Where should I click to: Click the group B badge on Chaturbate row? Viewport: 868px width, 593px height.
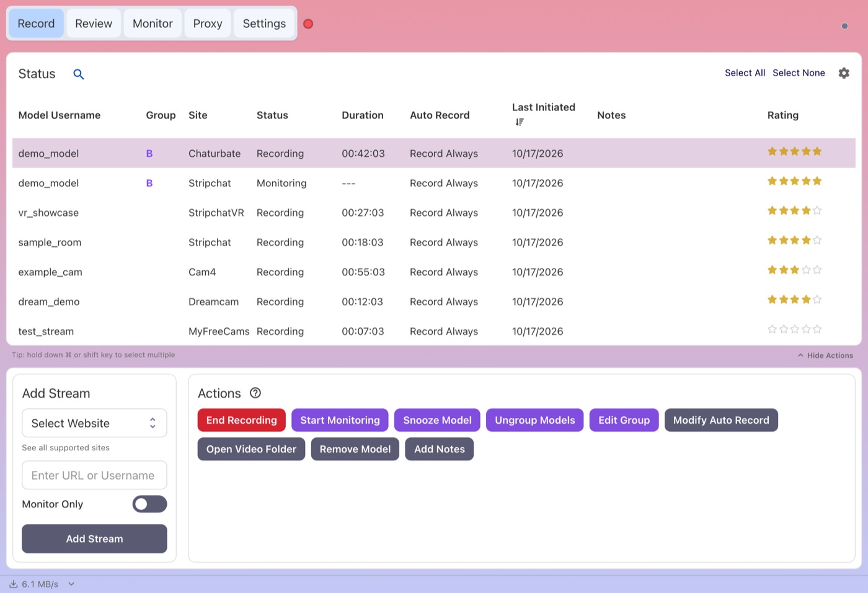click(x=149, y=154)
